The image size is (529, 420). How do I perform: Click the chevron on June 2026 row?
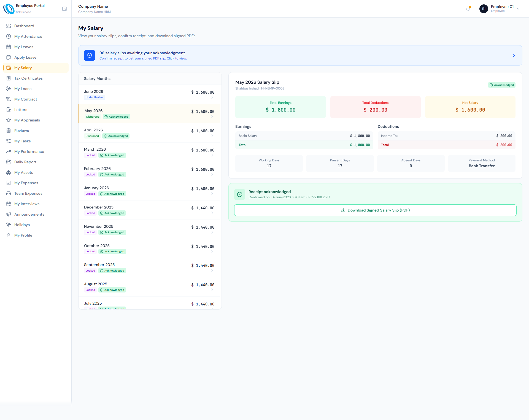click(x=212, y=97)
